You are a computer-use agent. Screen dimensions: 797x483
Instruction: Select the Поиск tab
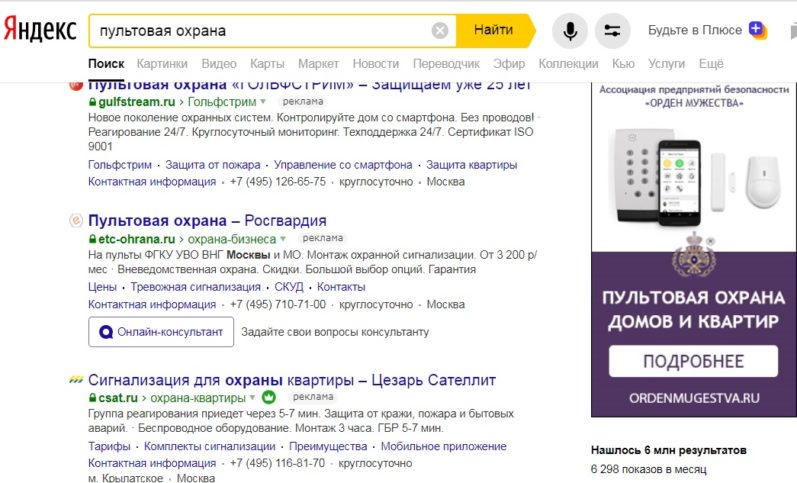click(x=106, y=64)
